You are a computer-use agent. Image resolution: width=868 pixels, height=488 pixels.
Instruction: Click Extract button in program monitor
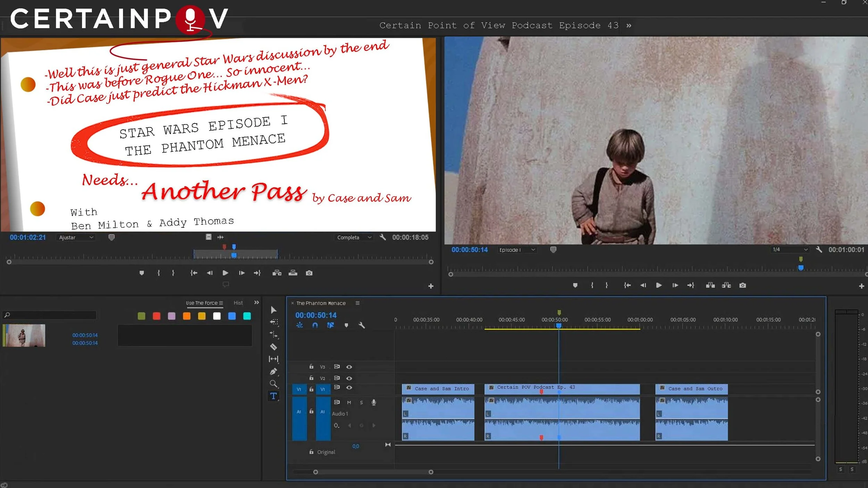point(726,285)
